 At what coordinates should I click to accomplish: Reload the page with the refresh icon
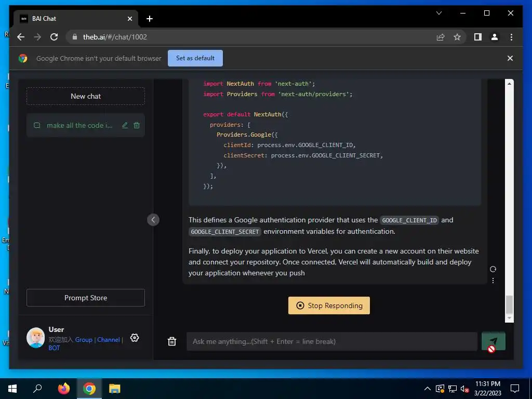[54, 37]
